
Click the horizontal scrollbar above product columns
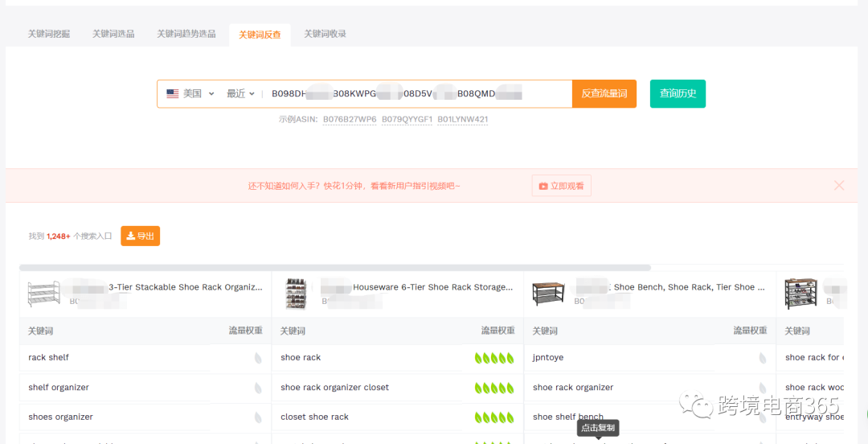point(335,268)
